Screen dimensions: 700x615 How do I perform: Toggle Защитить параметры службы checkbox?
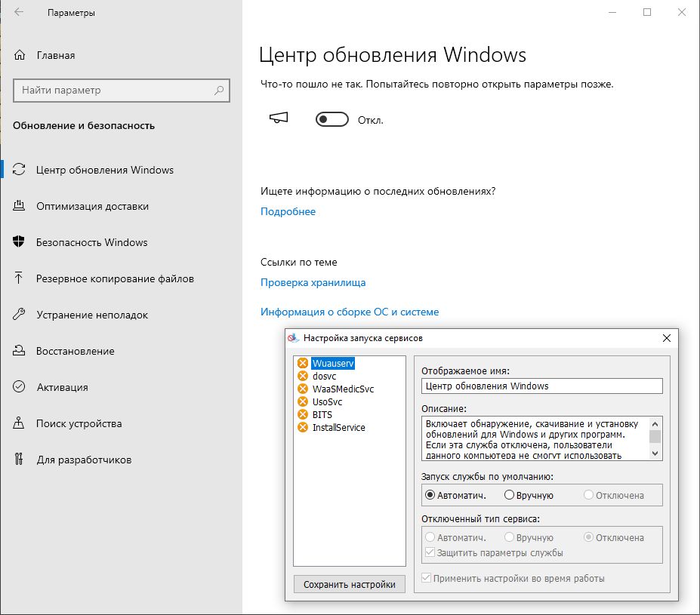pos(494,552)
